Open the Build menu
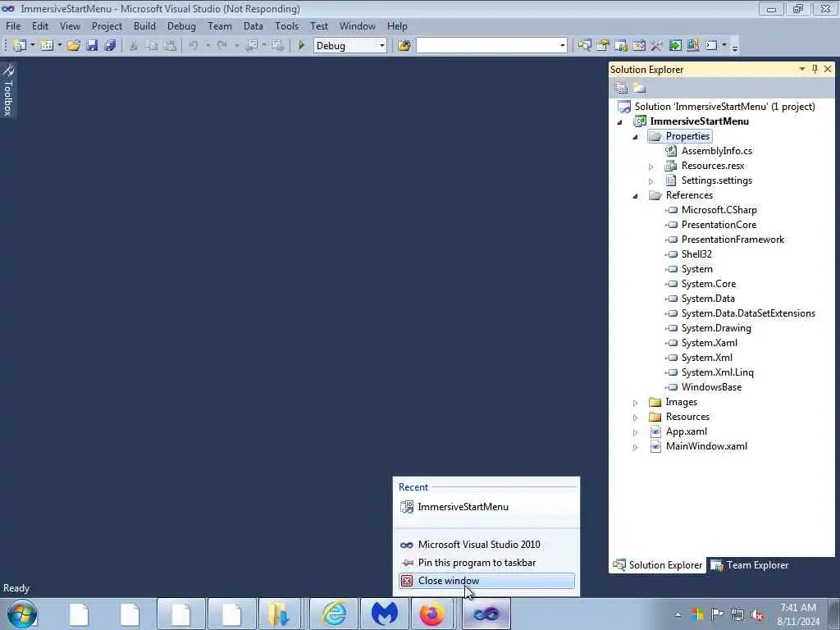Image resolution: width=840 pixels, height=630 pixels. point(144,25)
